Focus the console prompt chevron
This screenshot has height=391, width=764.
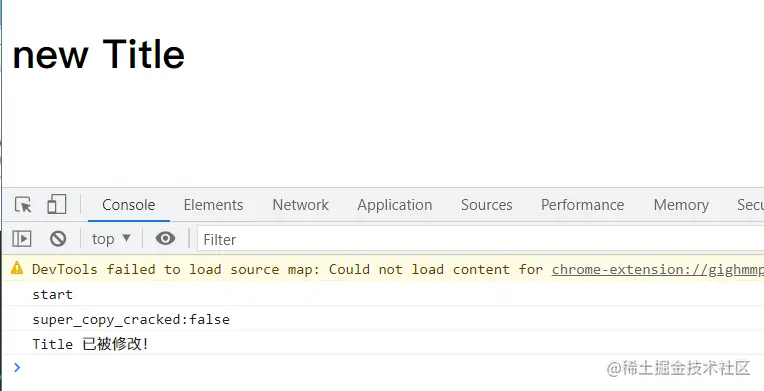[x=18, y=368]
